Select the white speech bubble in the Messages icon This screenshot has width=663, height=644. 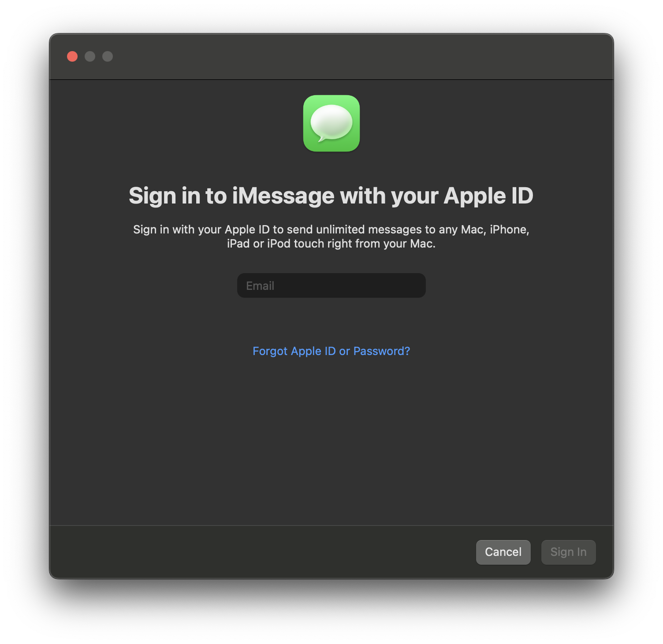coord(331,122)
